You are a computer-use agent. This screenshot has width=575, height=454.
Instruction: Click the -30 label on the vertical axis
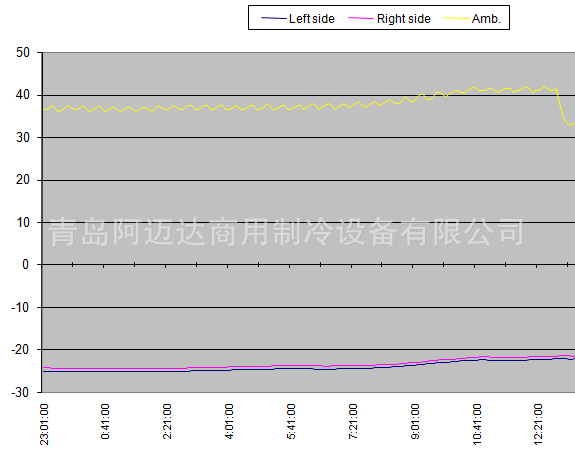coord(21,392)
